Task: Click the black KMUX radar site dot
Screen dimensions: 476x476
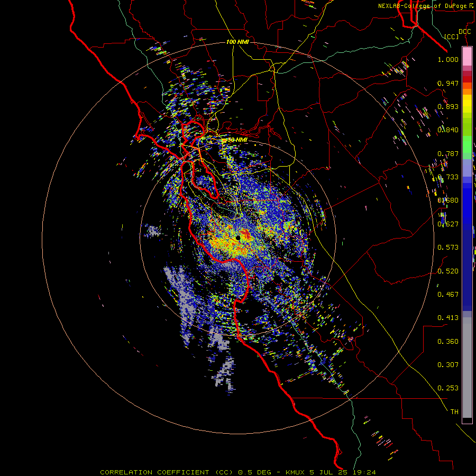Action: [238, 237]
